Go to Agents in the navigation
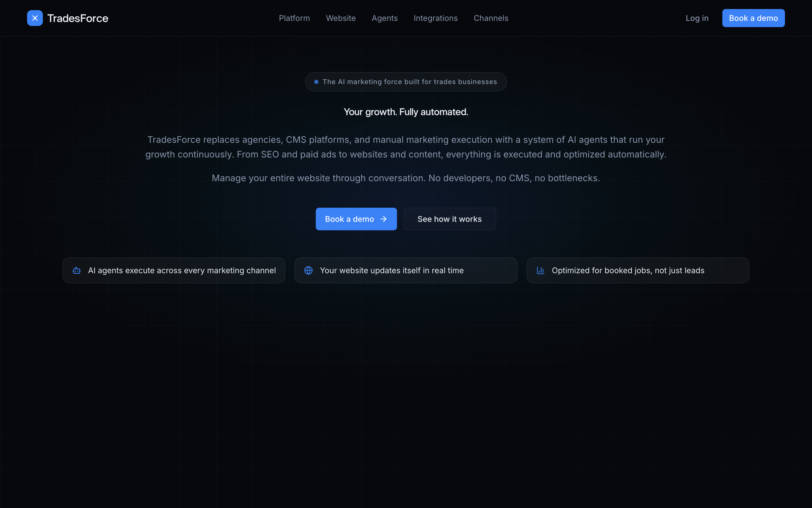This screenshot has height=508, width=812. [385, 18]
